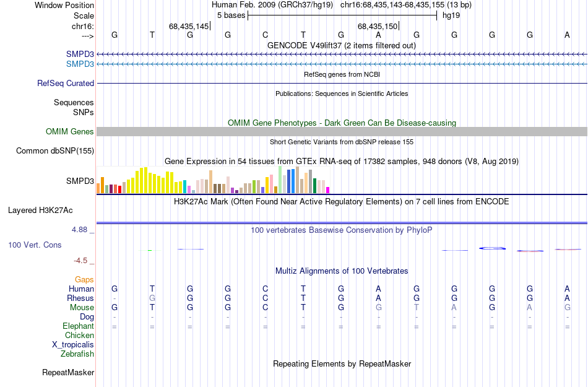Click the '68,435,150' coordinate marker
Viewport: 588px width, 387px height.
[378, 26]
